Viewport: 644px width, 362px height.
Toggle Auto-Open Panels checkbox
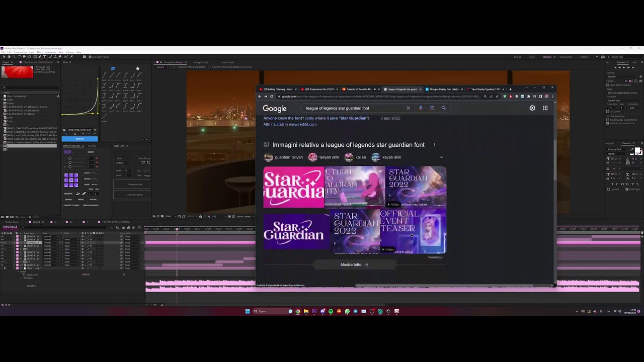(x=90, y=57)
